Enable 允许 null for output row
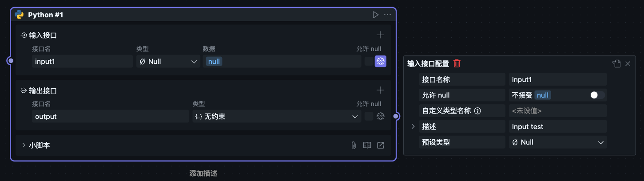 369,116
